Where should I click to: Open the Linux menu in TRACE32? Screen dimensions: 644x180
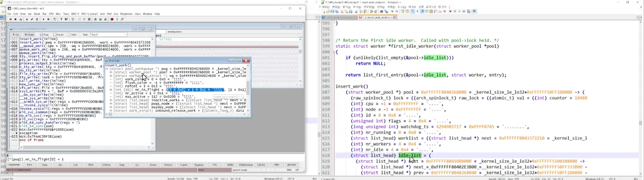point(137,14)
